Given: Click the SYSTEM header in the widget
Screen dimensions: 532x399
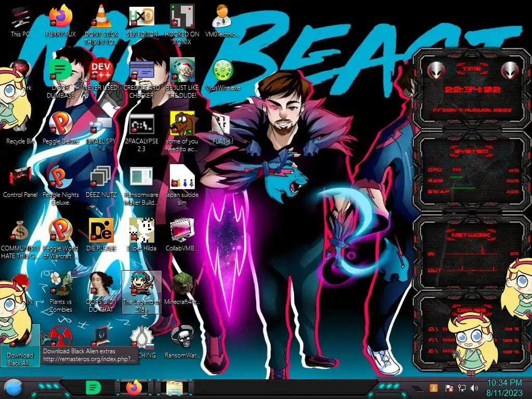Looking at the screenshot, I should pos(472,151).
